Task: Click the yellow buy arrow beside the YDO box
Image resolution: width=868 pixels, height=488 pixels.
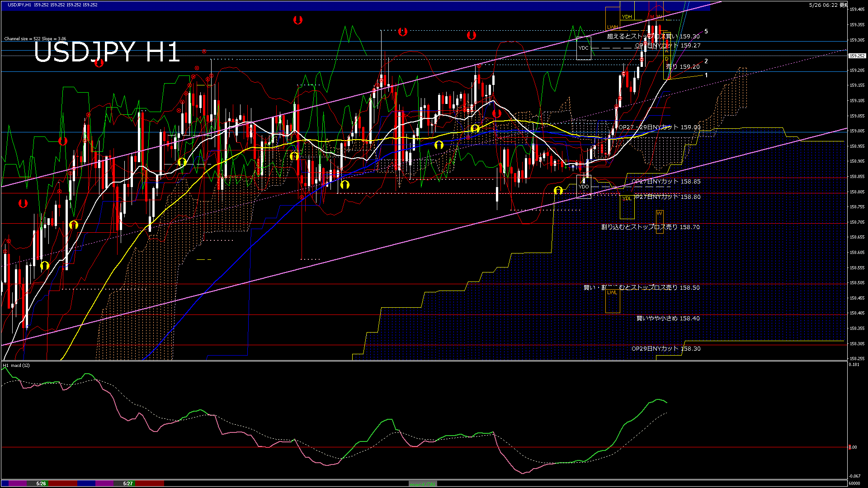Action: [x=558, y=190]
